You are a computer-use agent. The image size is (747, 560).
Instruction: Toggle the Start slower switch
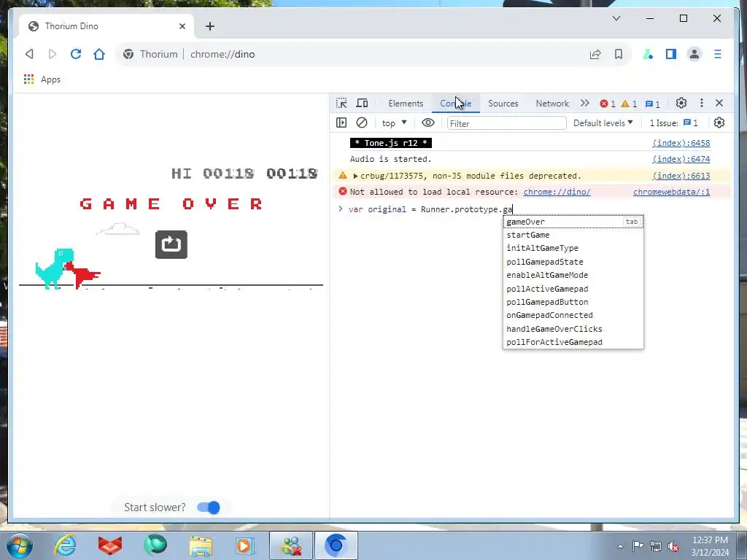click(209, 507)
